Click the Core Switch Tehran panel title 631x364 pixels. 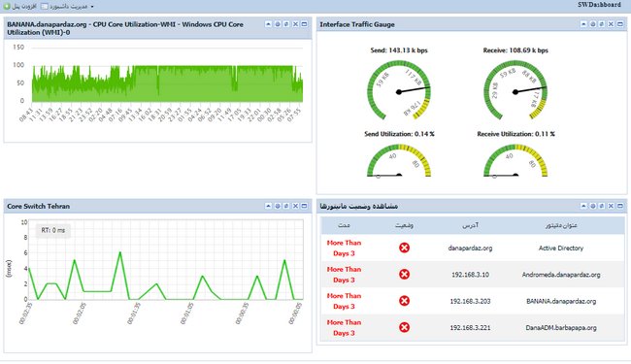click(38, 206)
